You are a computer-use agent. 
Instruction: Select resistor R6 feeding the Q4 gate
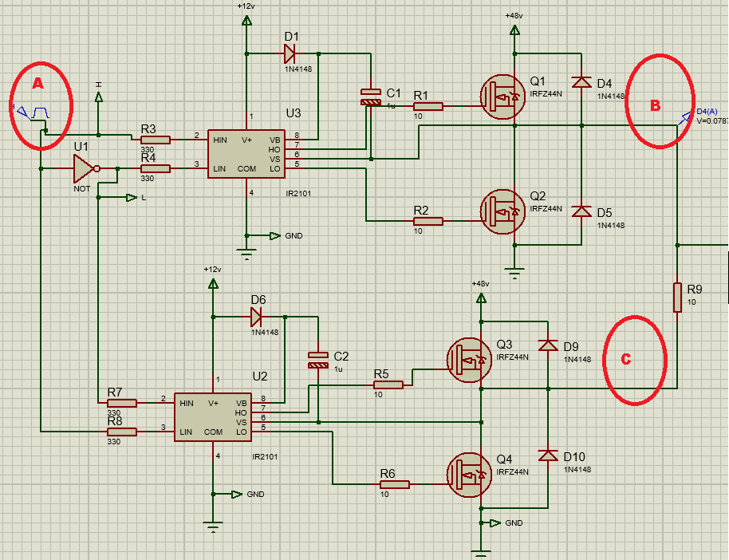[x=394, y=484]
